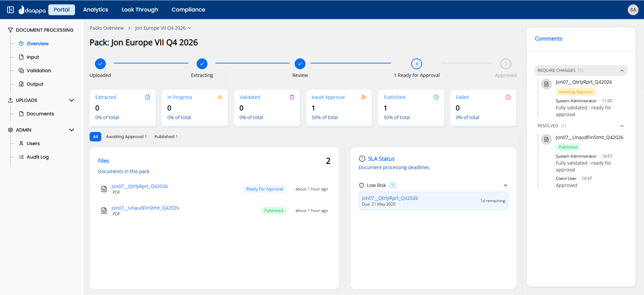Image resolution: width=644 pixels, height=295 pixels.
Task: Click '50% of total' on Published card
Action: point(397,117)
